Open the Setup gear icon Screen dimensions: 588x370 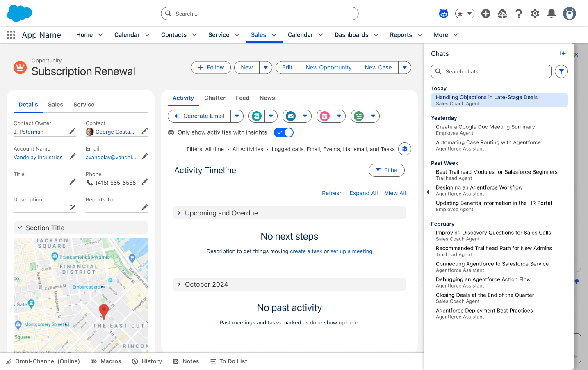(535, 14)
